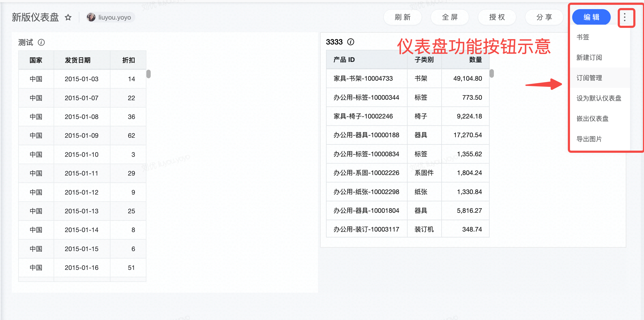This screenshot has height=320, width=644.
Task: Click the 测试 table scrollbar thumb
Action: [149, 74]
